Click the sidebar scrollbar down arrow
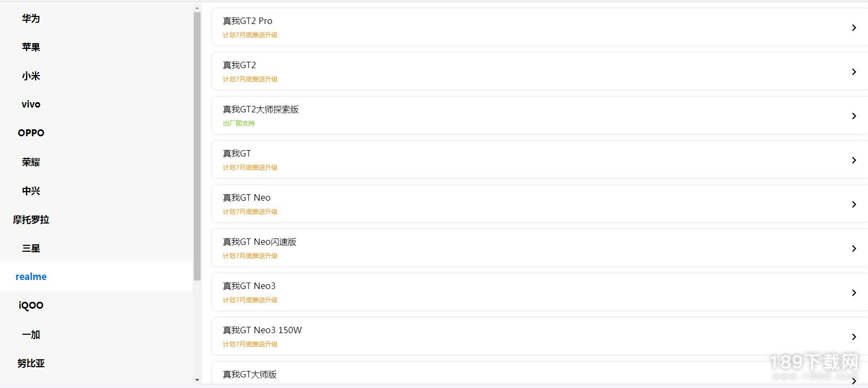The height and width of the screenshot is (388, 868). [x=197, y=380]
